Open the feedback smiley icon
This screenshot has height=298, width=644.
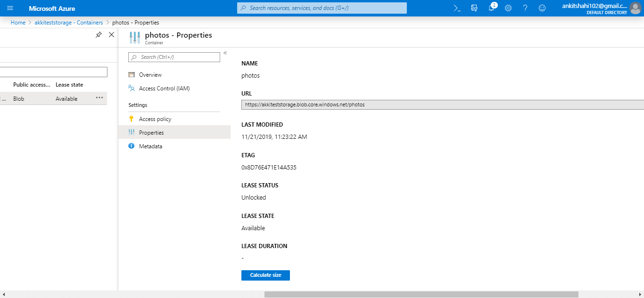(x=542, y=8)
